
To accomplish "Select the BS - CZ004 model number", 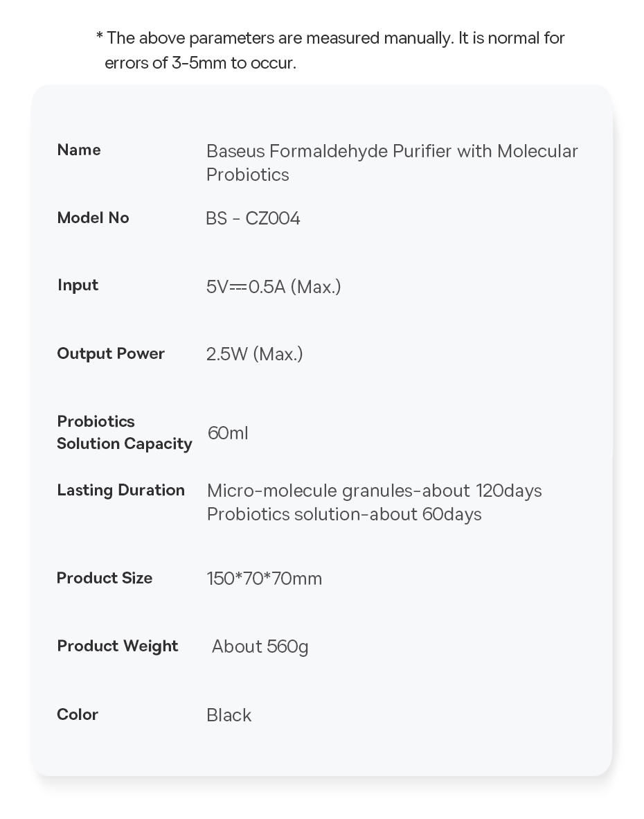I will [253, 218].
